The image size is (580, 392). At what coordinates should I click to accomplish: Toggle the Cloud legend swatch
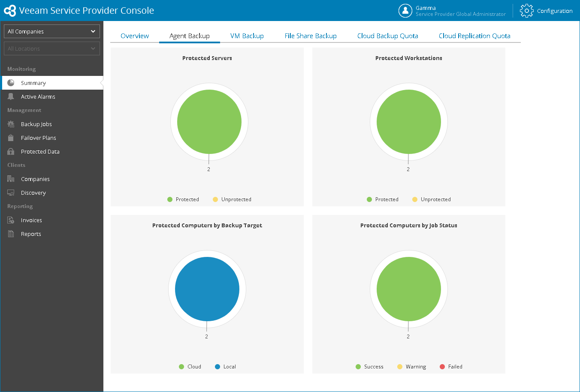point(181,367)
